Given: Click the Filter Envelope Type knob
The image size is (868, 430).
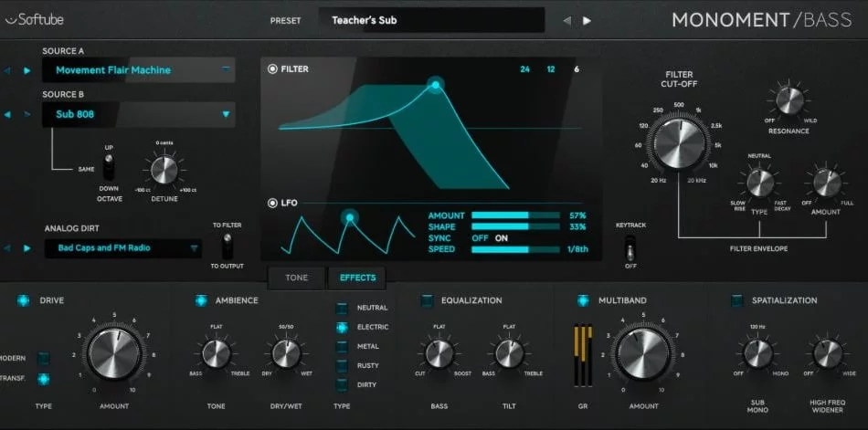Looking at the screenshot, I should coord(759,183).
